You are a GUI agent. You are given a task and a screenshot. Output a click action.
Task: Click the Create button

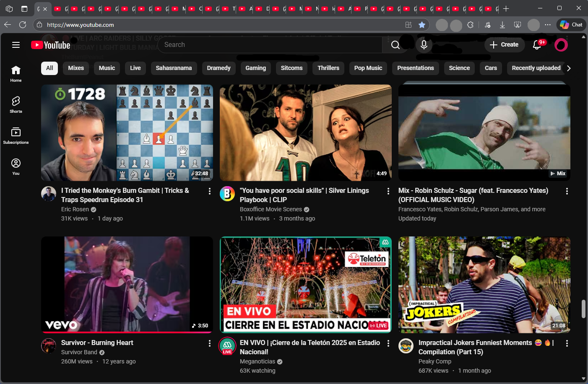(505, 45)
